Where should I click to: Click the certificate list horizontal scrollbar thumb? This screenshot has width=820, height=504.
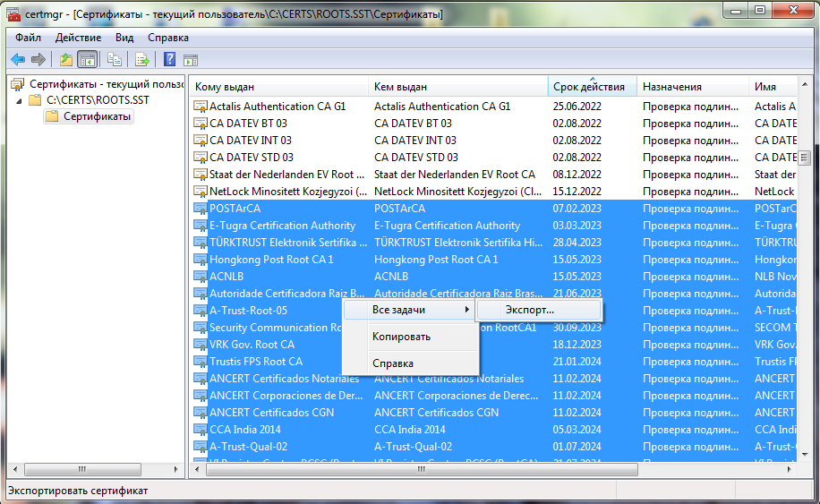point(422,469)
